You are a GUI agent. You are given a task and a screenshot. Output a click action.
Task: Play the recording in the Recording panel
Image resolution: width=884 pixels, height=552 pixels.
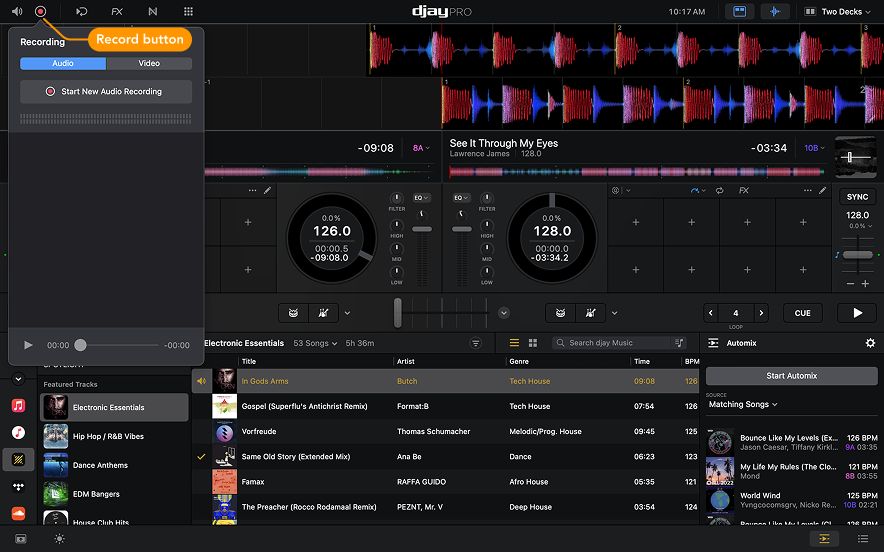(28, 345)
